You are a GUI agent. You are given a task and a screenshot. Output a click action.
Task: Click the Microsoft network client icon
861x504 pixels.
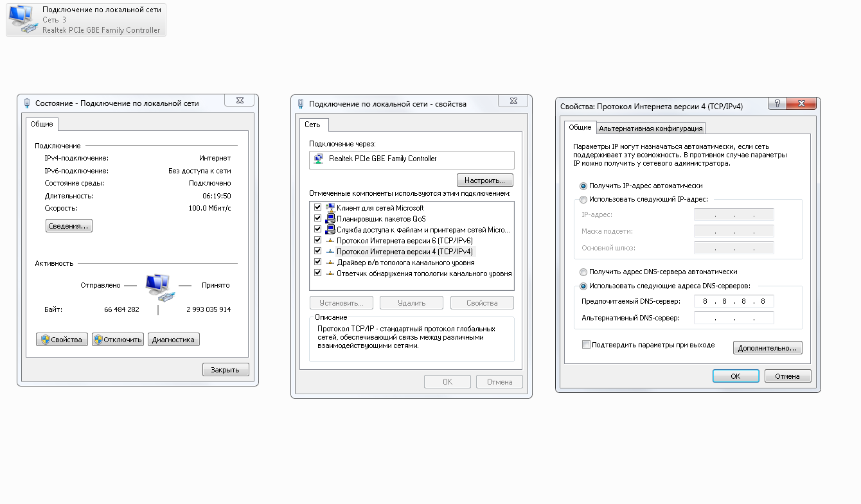click(330, 208)
